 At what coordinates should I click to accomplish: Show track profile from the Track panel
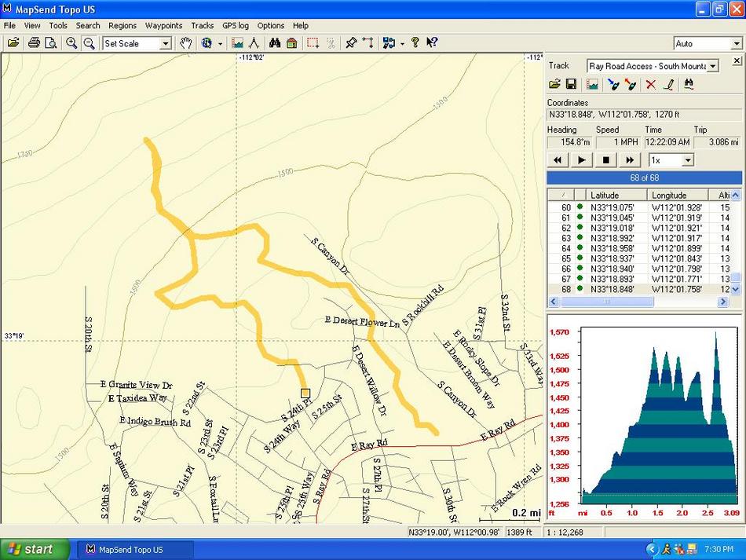click(592, 84)
